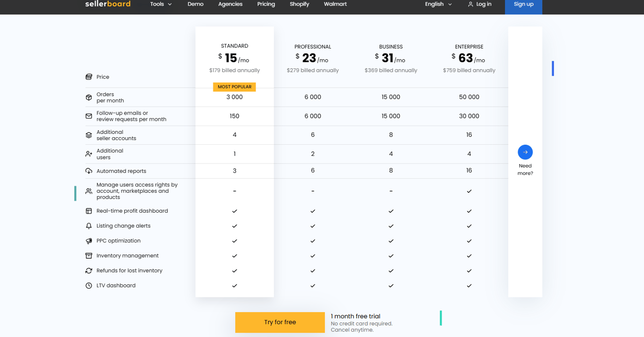
Task: Select the PROFESSIONAL plan heading
Action: [x=313, y=47]
